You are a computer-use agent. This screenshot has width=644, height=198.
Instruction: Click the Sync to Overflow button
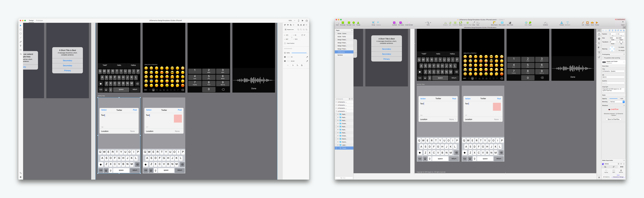coord(614,119)
